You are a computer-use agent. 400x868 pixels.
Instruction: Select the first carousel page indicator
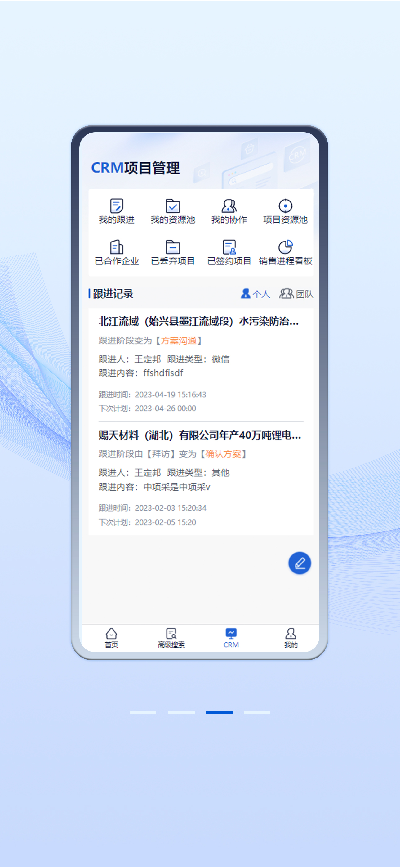pos(143,712)
